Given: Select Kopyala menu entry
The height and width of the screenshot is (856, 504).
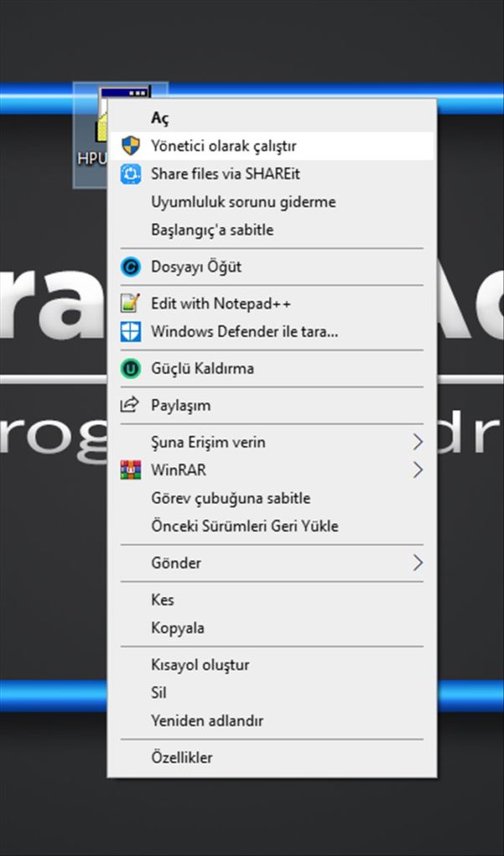Looking at the screenshot, I should pyautogui.click(x=272, y=628).
